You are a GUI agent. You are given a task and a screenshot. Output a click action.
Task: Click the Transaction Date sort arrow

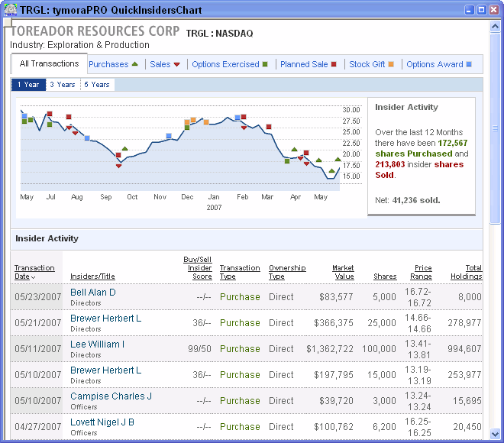(34, 277)
